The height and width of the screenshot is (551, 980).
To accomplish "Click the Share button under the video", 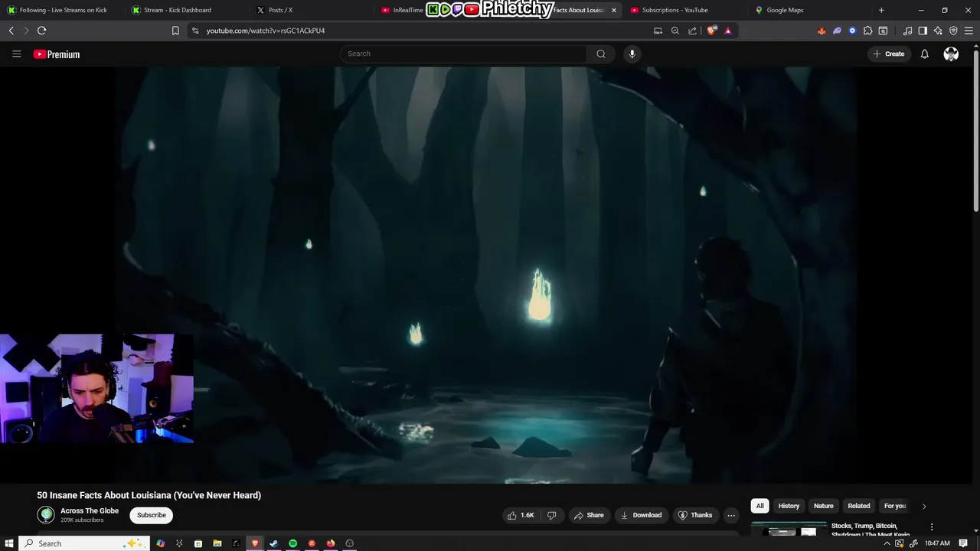I will [x=589, y=515].
